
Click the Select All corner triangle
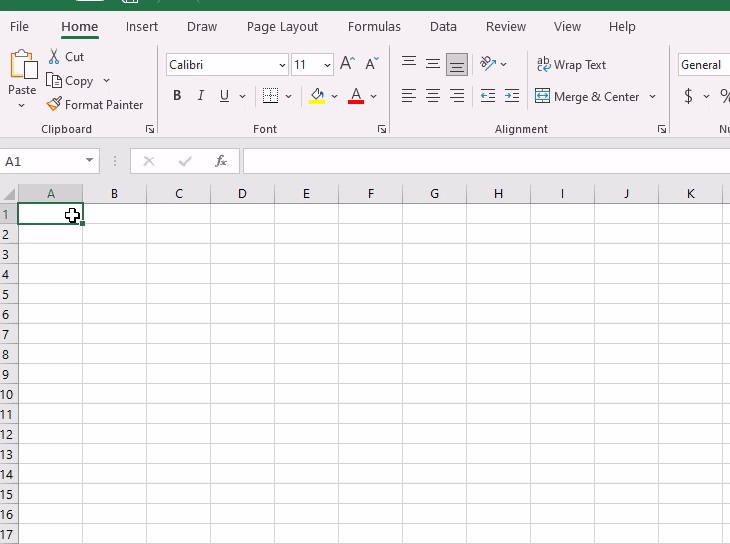pos(9,193)
